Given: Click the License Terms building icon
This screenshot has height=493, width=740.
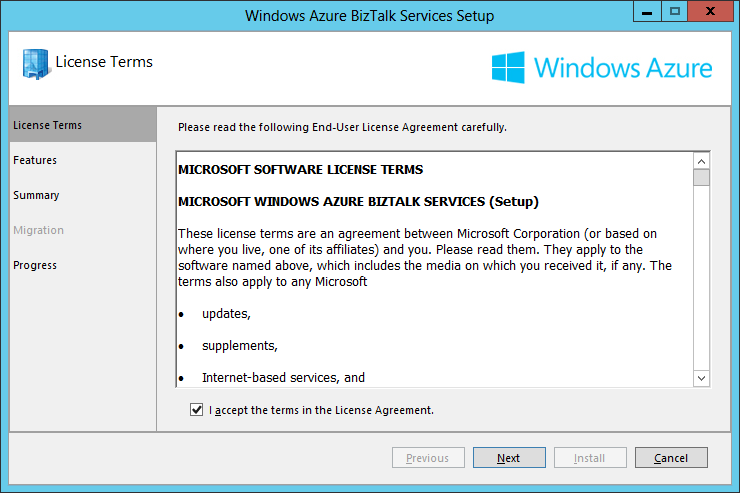Looking at the screenshot, I should [x=36, y=63].
